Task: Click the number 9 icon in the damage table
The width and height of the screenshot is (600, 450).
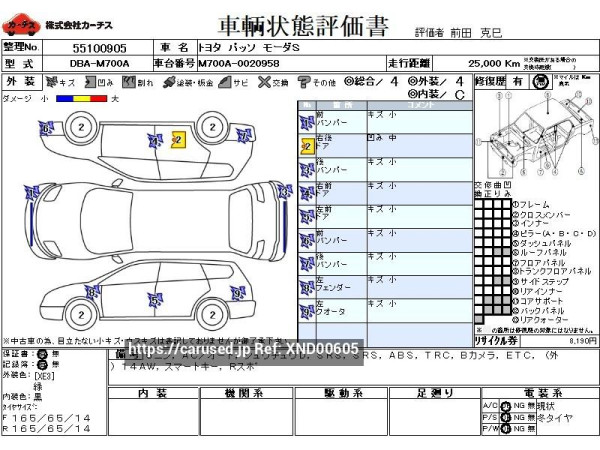Action: click(307, 312)
